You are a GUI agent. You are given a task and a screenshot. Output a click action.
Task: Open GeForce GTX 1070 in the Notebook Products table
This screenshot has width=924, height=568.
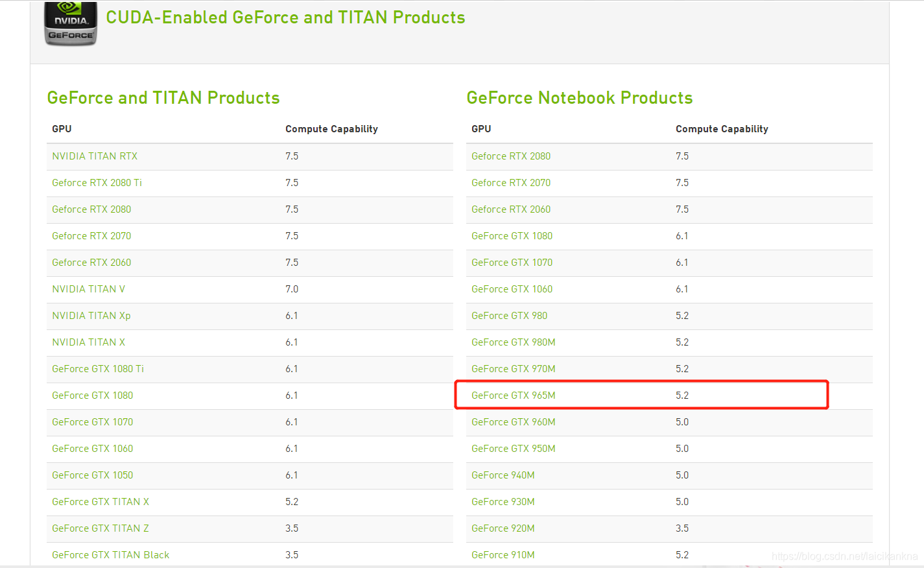[x=512, y=263]
